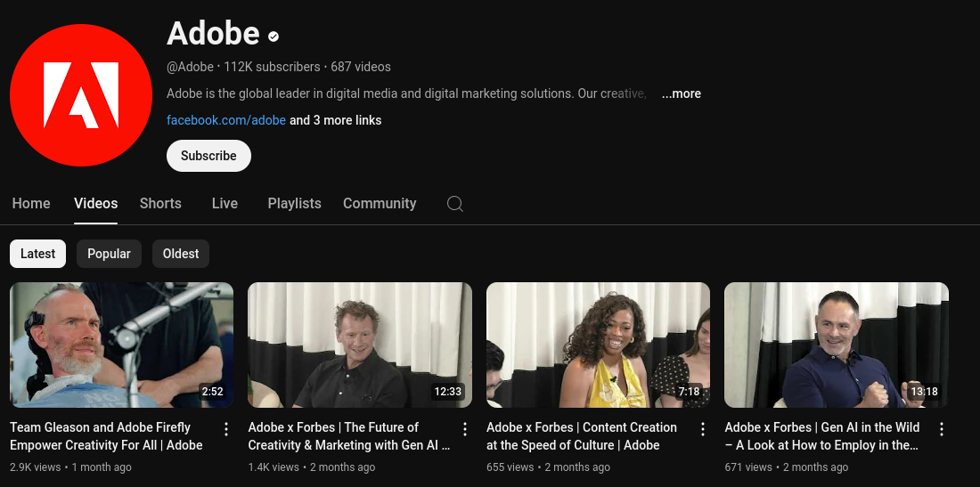Click the verified checkmark badge beside Adobe

point(274,37)
